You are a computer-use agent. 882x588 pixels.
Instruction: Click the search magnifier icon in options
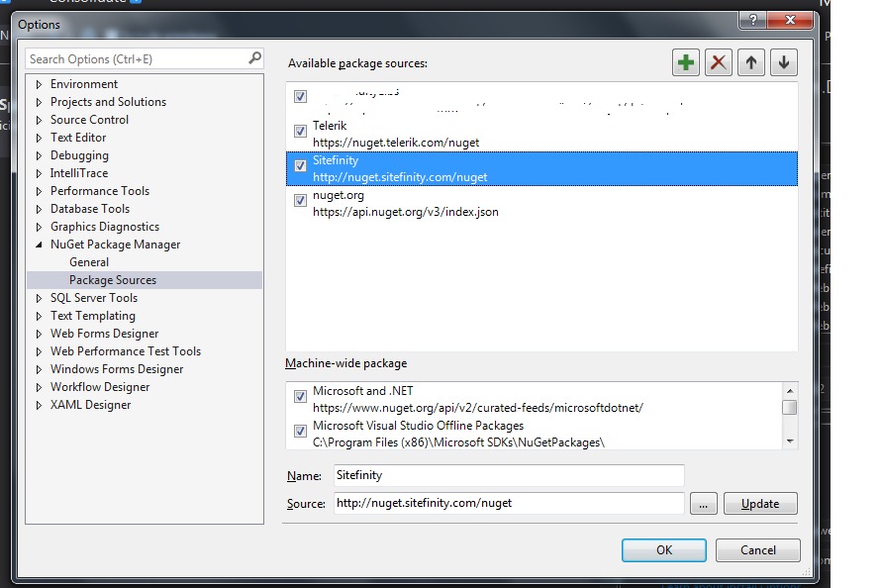(x=254, y=59)
